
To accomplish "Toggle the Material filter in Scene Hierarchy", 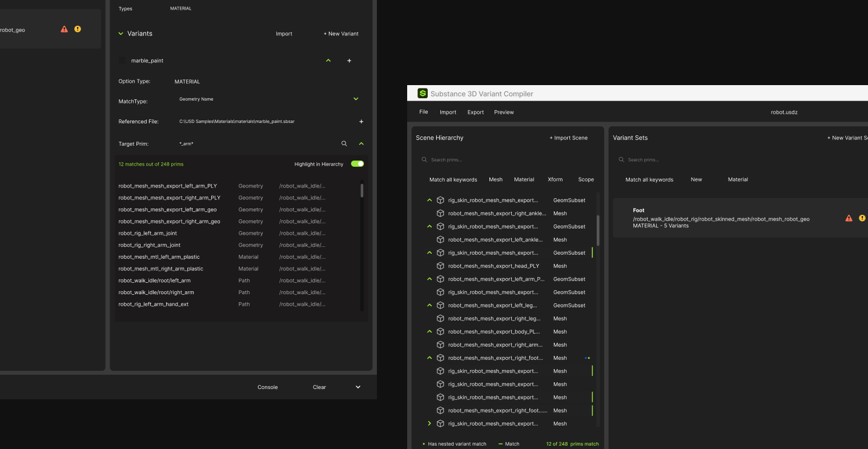I will click(x=524, y=179).
